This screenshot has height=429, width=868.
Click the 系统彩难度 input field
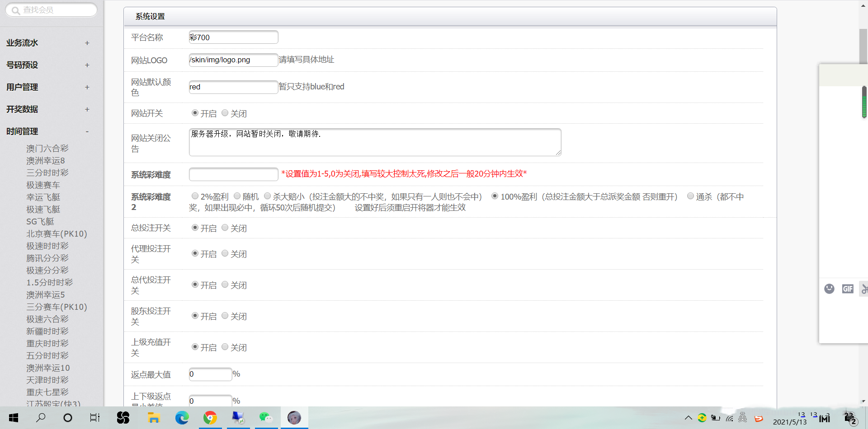[233, 174]
